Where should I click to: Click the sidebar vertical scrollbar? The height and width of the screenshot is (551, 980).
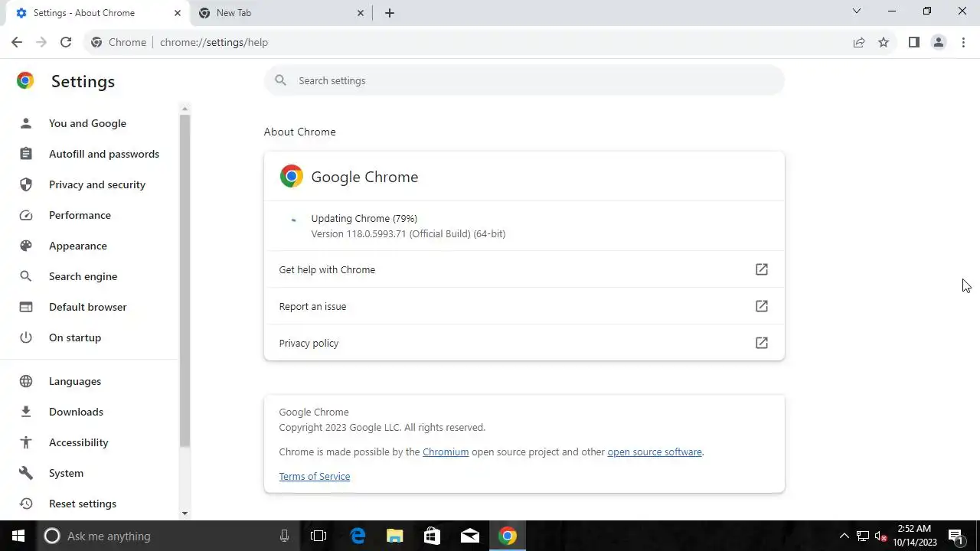(185, 279)
